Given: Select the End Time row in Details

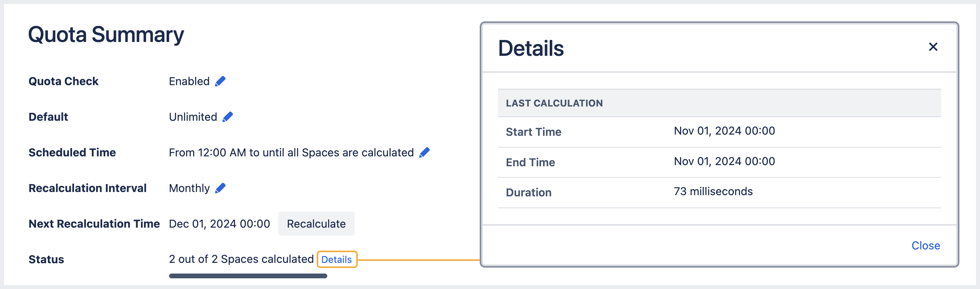Looking at the screenshot, I should point(530,162).
